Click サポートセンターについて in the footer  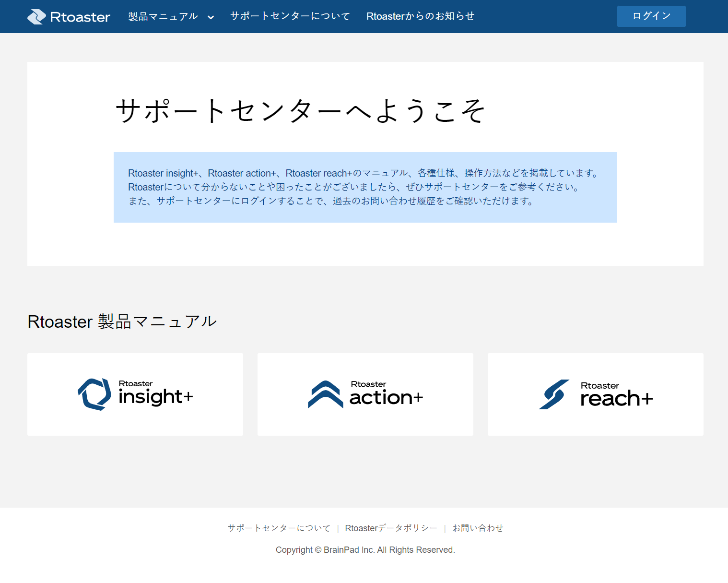tap(279, 528)
